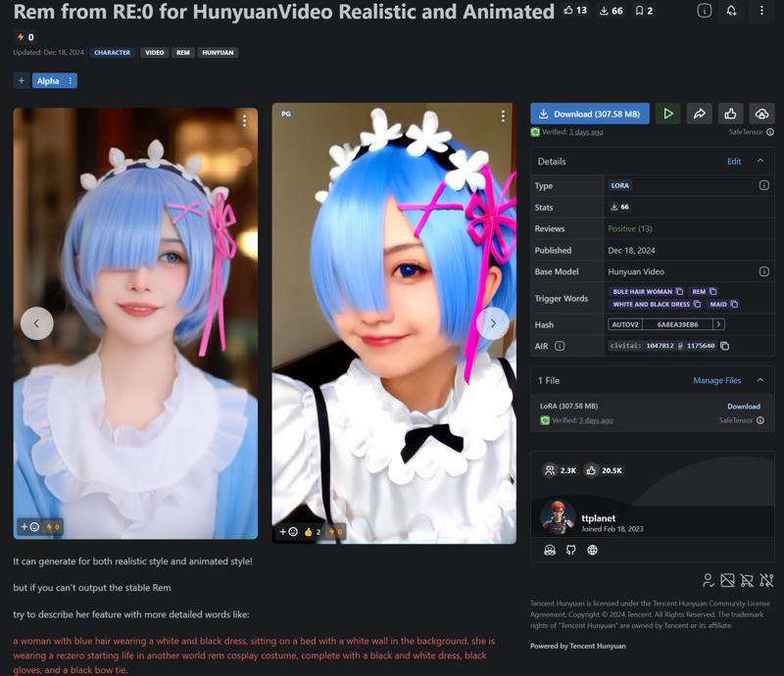Toggle the notification bell icon
The height and width of the screenshot is (676, 784).
tap(731, 11)
